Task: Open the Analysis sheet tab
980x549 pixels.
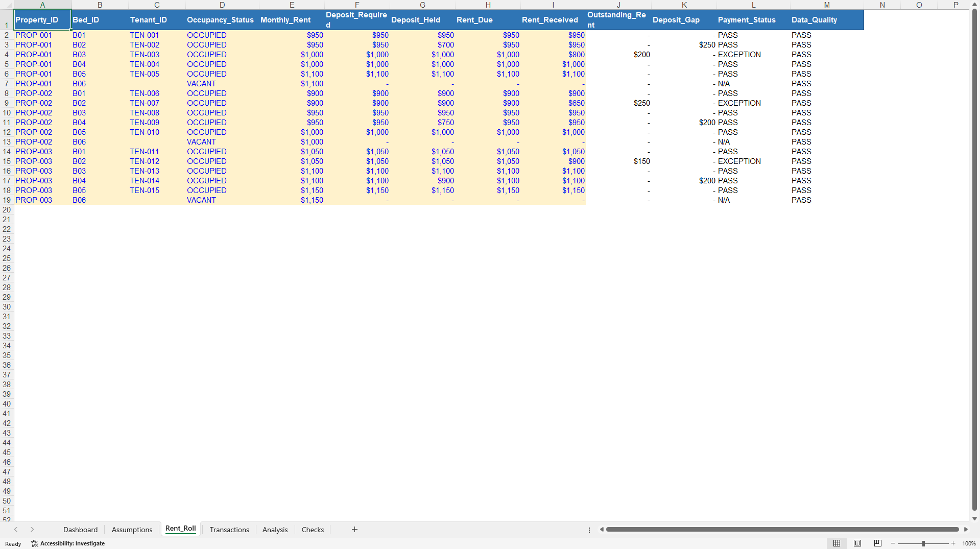Action: [275, 530]
